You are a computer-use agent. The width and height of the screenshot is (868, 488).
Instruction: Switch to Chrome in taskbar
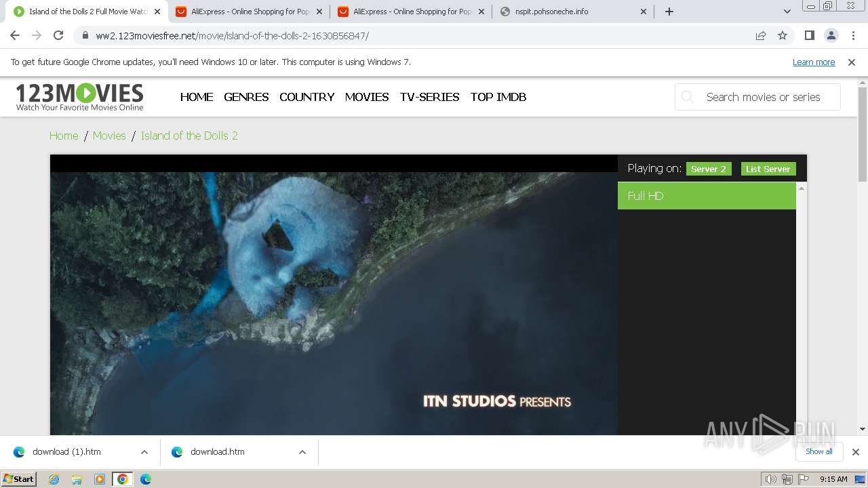(123, 479)
